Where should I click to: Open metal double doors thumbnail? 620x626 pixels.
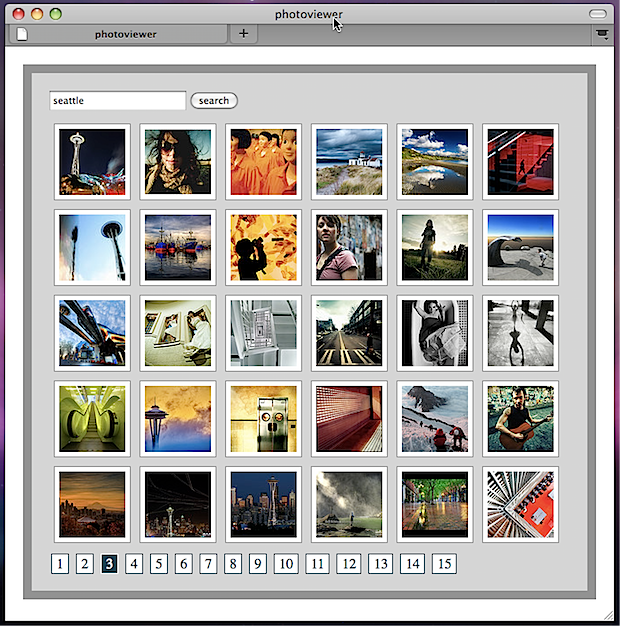tap(263, 419)
